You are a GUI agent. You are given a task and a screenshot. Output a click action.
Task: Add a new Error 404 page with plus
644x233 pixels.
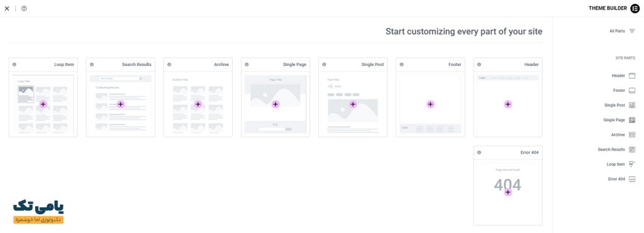508,192
